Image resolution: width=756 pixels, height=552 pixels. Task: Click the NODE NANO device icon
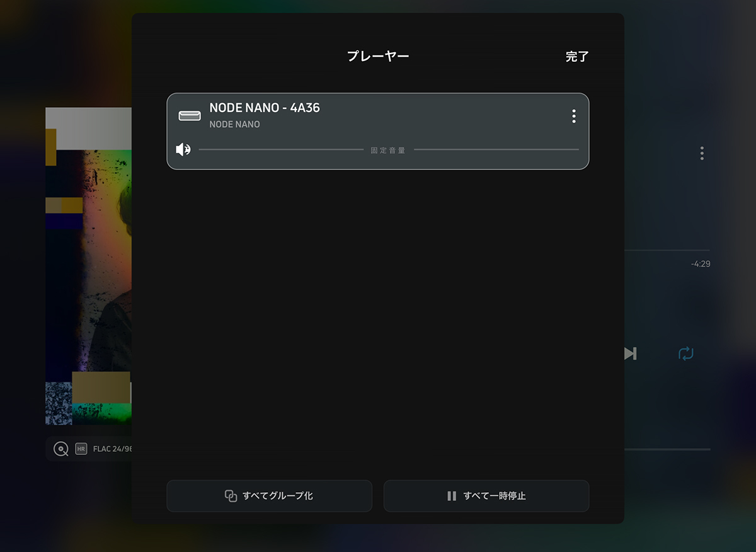click(190, 116)
